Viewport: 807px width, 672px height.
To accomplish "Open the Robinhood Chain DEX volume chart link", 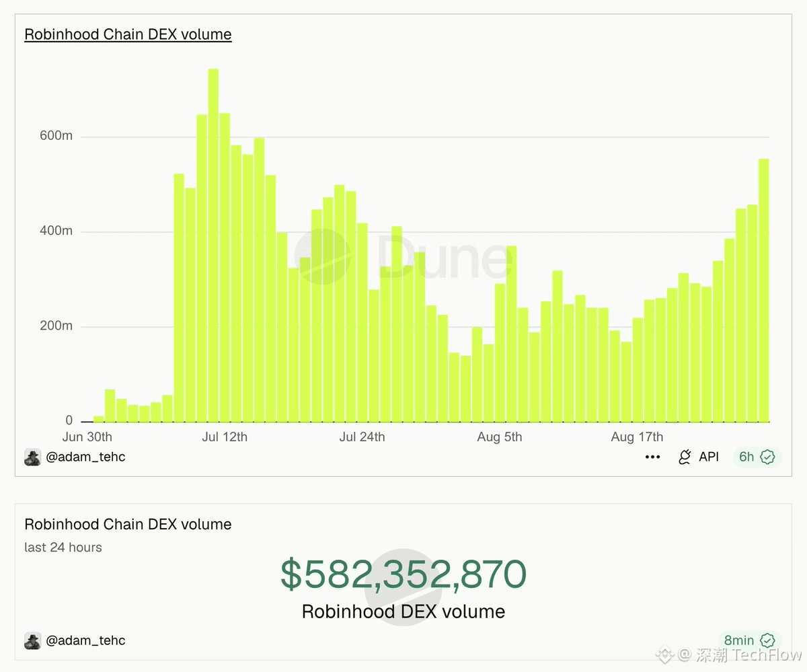I will point(128,34).
